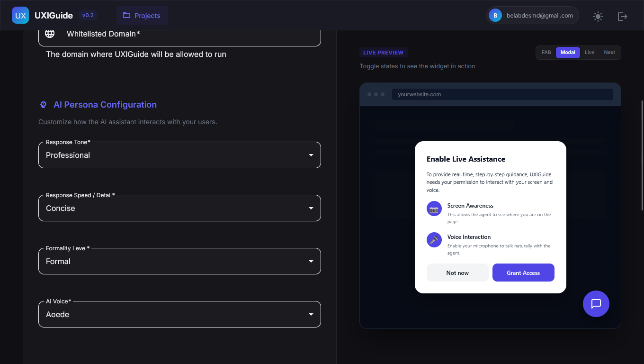
Task: Click the Grant Access button
Action: pyautogui.click(x=523, y=273)
